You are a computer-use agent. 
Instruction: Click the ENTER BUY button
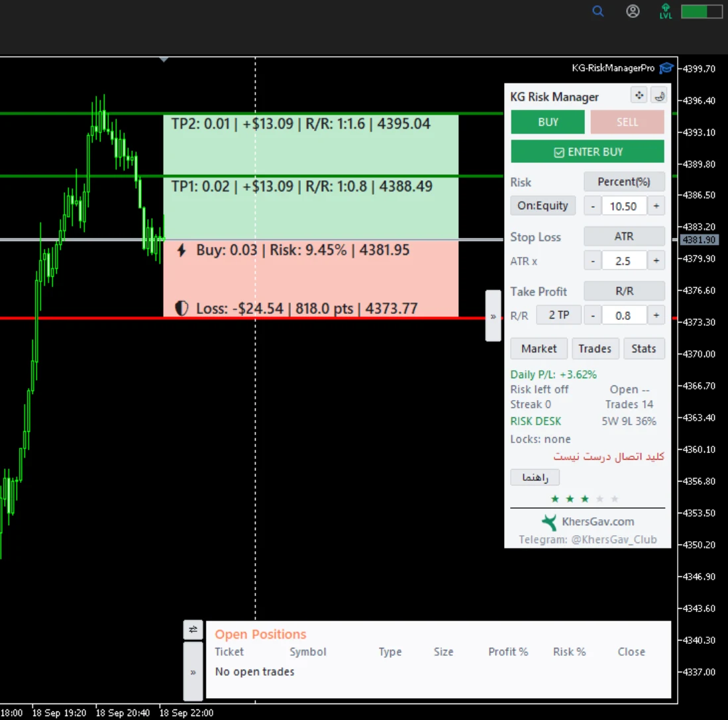pos(588,152)
